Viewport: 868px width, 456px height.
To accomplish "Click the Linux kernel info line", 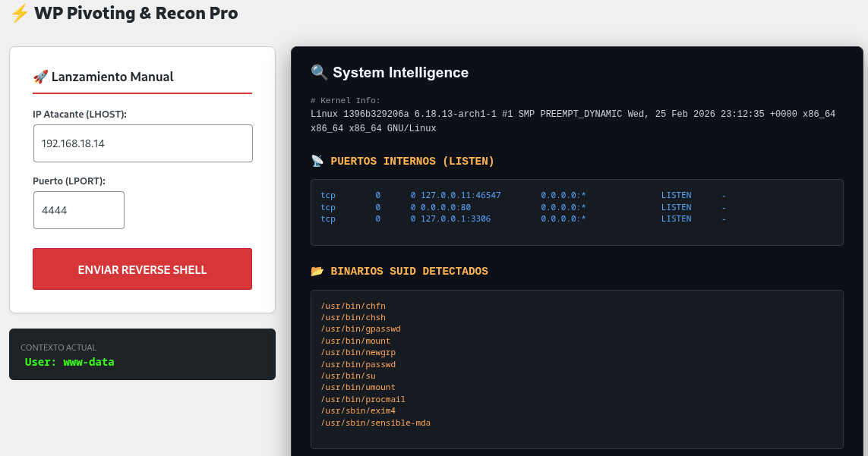I will (573, 114).
